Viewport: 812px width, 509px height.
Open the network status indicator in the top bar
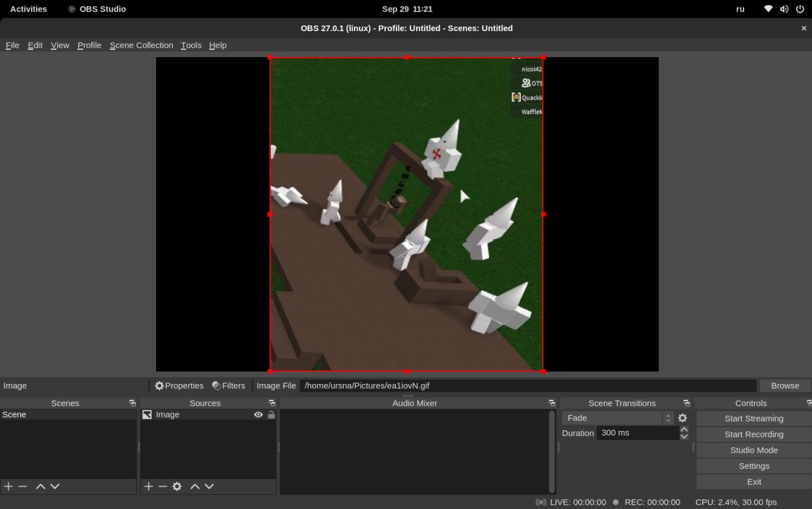(768, 9)
